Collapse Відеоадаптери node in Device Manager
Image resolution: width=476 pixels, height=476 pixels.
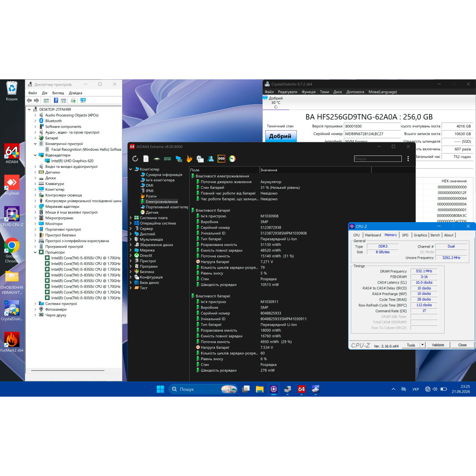click(35, 155)
